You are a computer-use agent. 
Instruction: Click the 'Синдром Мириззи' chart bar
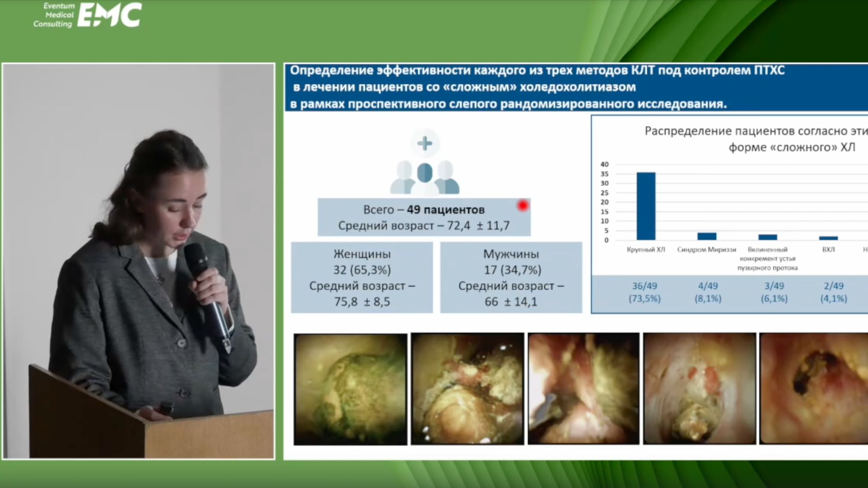pyautogui.click(x=707, y=237)
